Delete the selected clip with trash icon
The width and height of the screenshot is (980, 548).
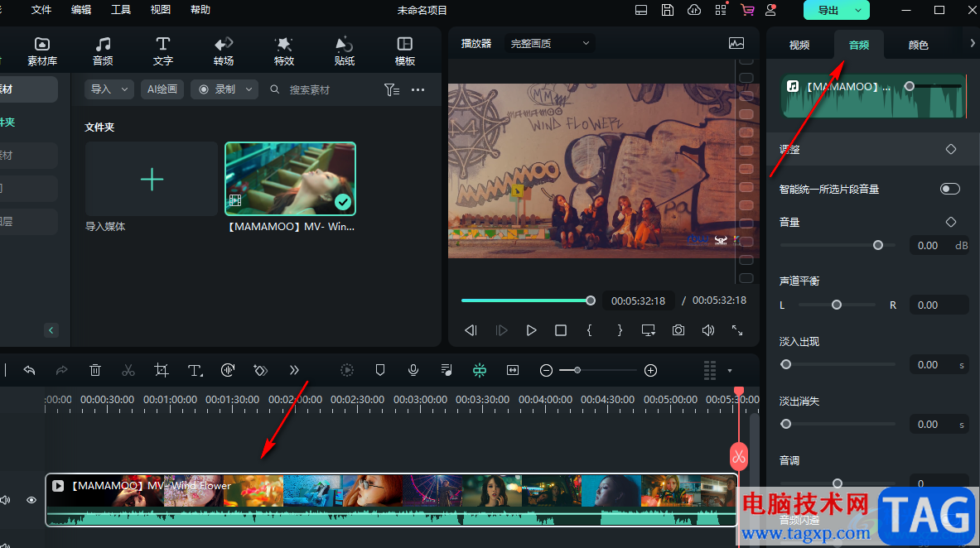(x=95, y=371)
